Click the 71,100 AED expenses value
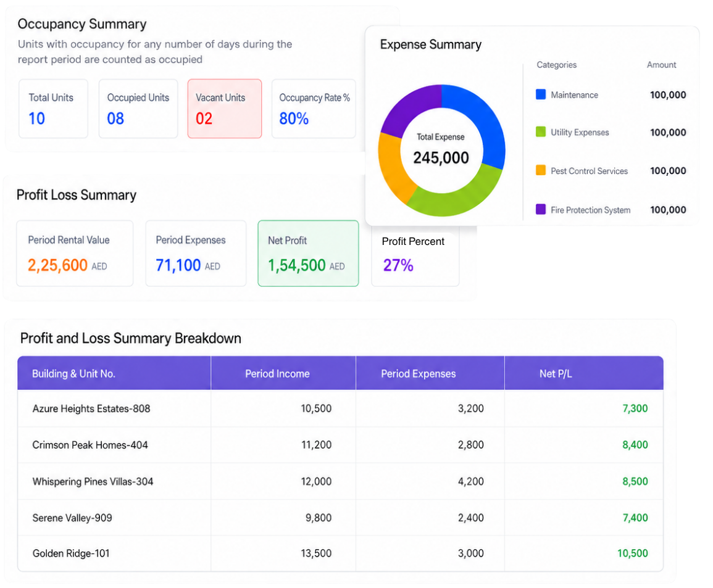Screen dimensions: 713x588 (x=188, y=265)
